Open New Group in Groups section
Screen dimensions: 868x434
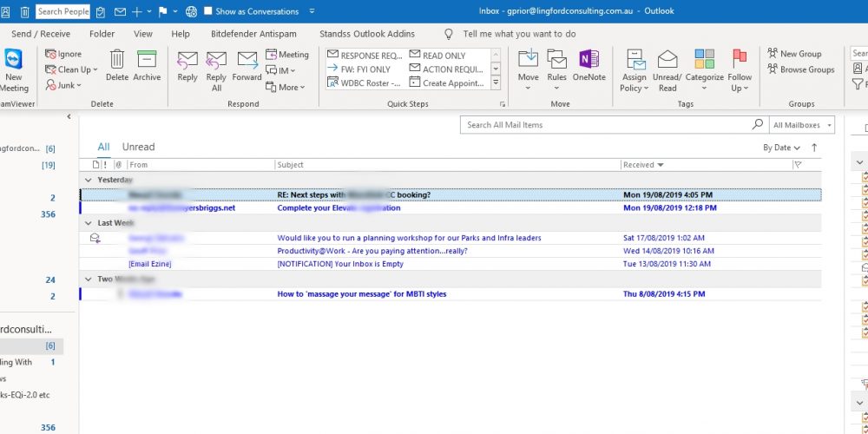pos(794,54)
